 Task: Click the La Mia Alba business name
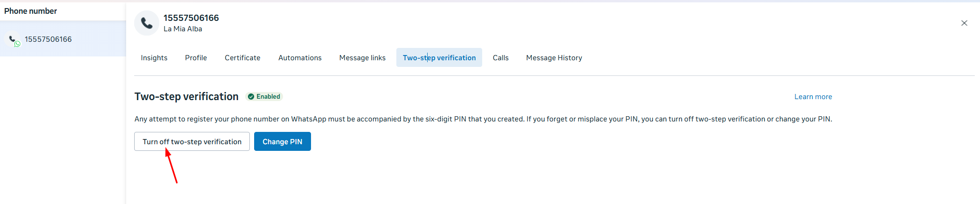(x=183, y=29)
